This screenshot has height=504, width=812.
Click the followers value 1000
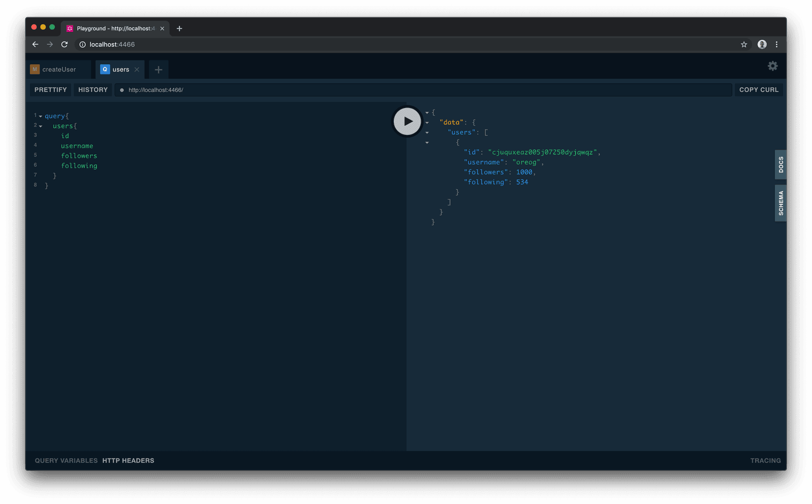coord(524,172)
